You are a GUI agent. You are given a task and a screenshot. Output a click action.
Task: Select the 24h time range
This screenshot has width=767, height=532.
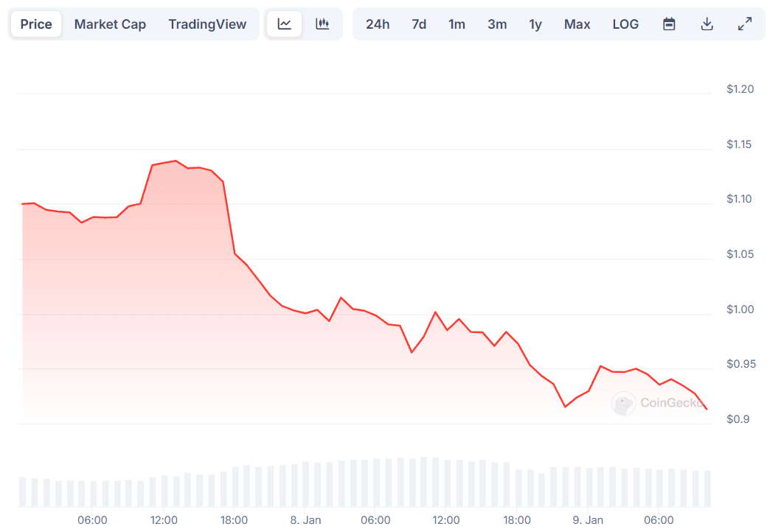(x=378, y=24)
